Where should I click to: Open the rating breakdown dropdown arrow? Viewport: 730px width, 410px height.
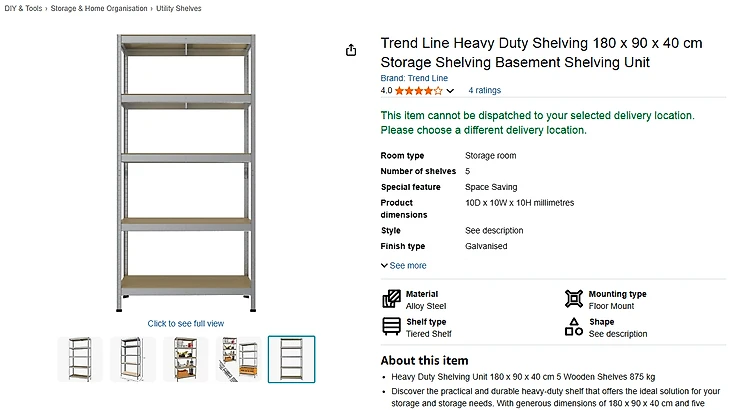point(450,91)
